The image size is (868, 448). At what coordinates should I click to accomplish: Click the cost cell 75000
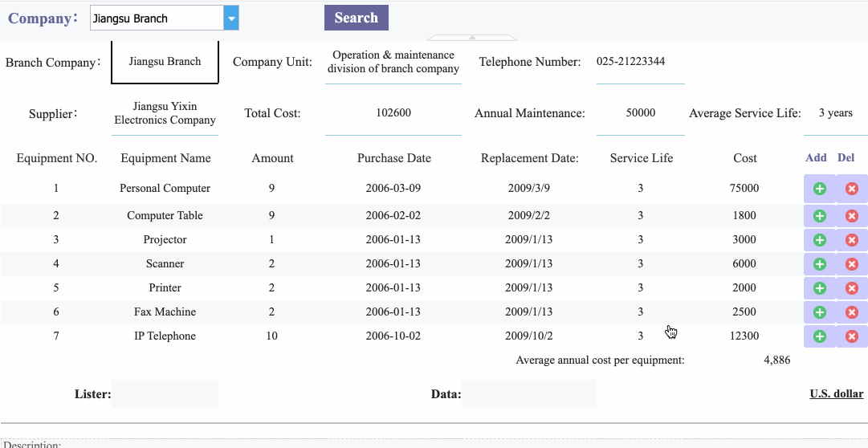tap(744, 189)
